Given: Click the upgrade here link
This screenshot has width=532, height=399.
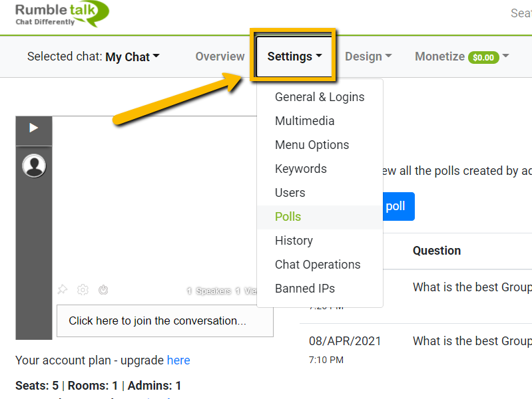Looking at the screenshot, I should pos(178,360).
